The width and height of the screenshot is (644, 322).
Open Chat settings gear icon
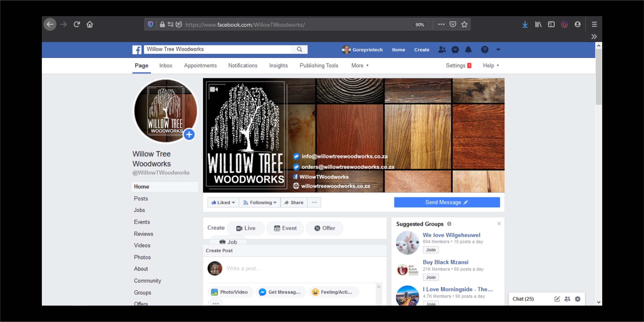(x=577, y=299)
